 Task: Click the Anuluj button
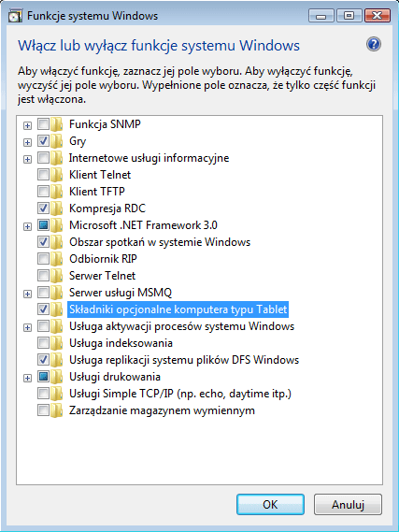pyautogui.click(x=348, y=505)
